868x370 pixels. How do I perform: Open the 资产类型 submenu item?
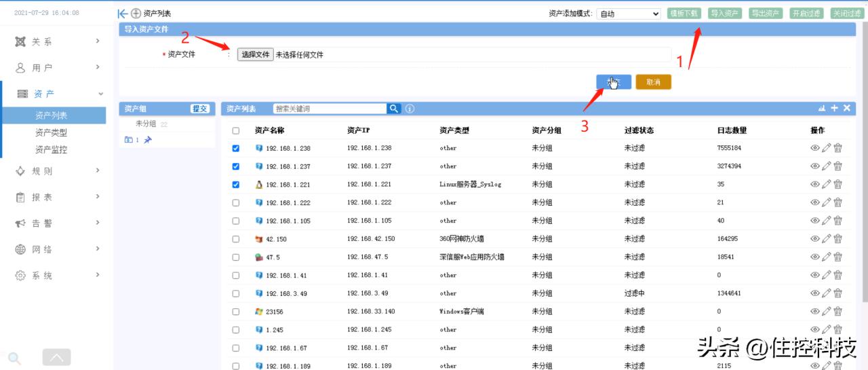pyautogui.click(x=52, y=132)
